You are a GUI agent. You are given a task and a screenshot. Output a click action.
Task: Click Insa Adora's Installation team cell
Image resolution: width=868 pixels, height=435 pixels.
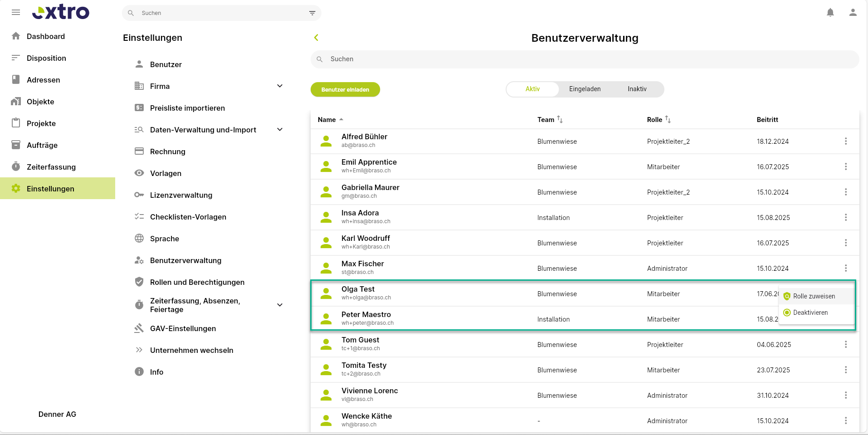click(553, 218)
